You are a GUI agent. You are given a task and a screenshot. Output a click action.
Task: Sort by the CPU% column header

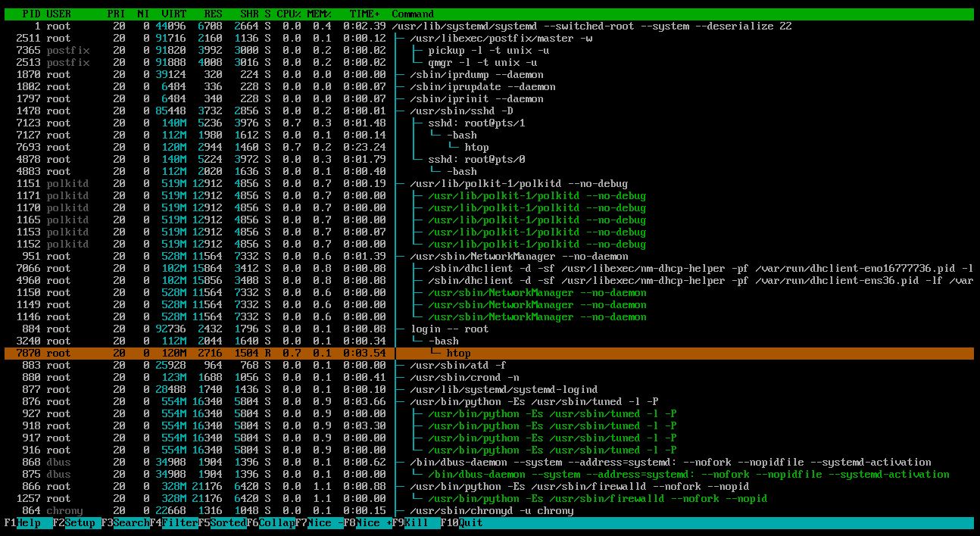[x=289, y=14]
